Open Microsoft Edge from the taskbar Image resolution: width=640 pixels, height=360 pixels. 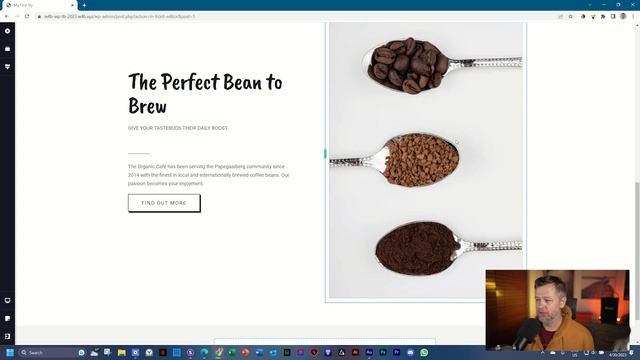point(204,352)
